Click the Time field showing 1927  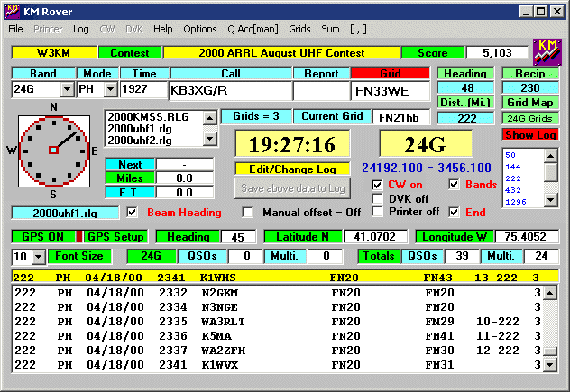[x=144, y=89]
